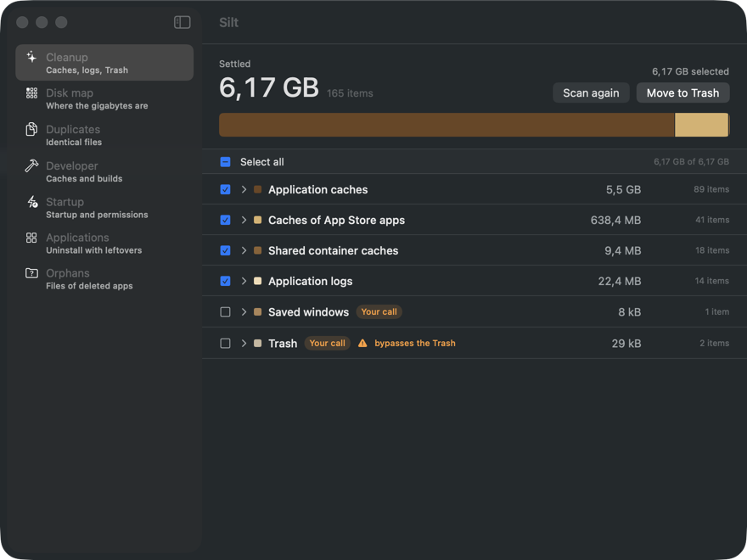The width and height of the screenshot is (747, 560).
Task: Expand Application logs chevron
Action: click(244, 281)
